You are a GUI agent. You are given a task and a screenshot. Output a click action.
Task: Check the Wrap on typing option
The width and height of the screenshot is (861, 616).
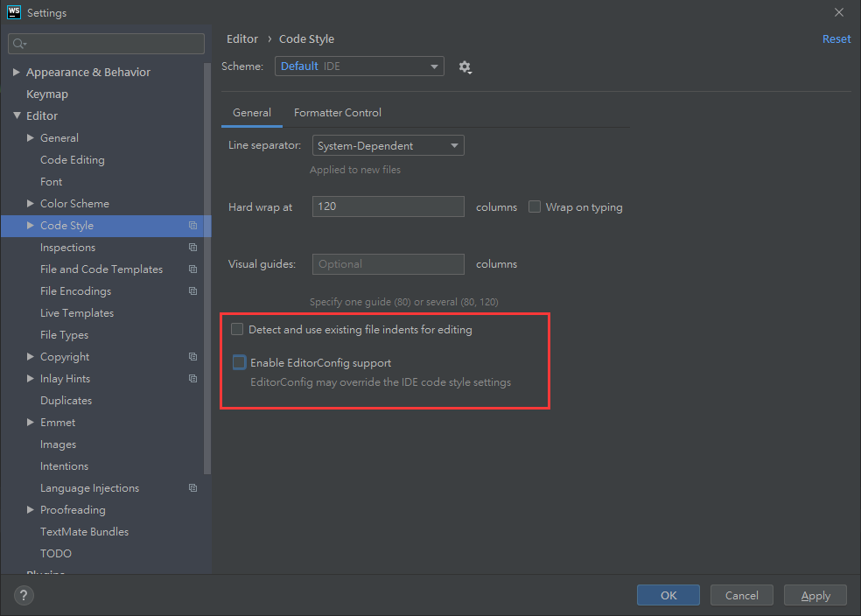(535, 207)
